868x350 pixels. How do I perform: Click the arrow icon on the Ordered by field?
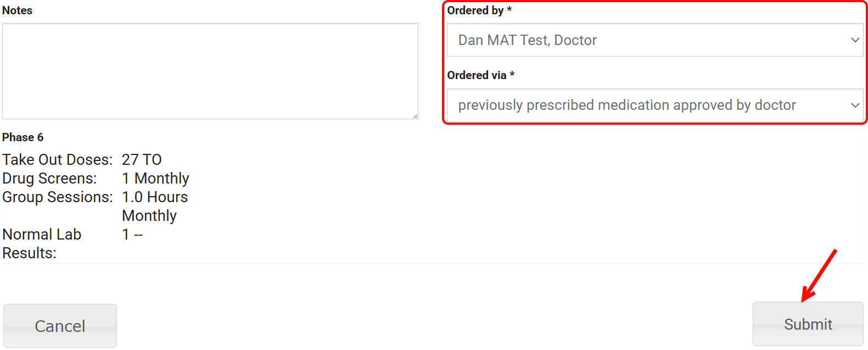[854, 40]
